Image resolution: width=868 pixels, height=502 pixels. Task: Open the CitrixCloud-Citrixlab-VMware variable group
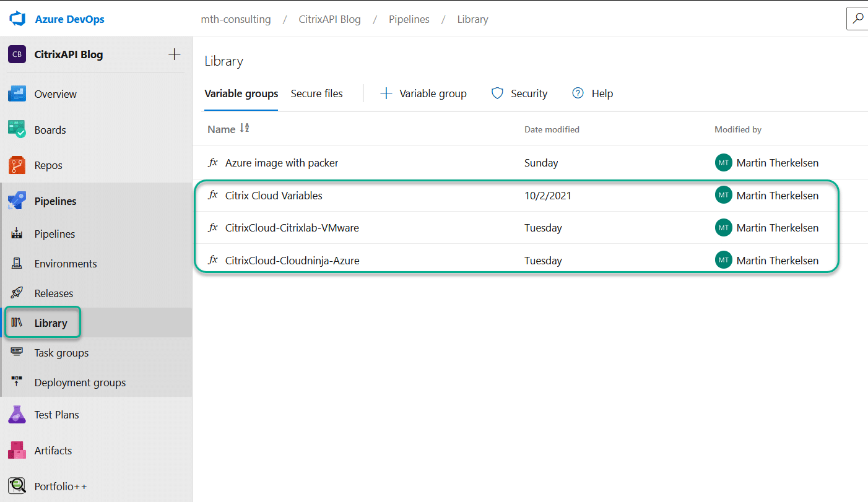292,228
